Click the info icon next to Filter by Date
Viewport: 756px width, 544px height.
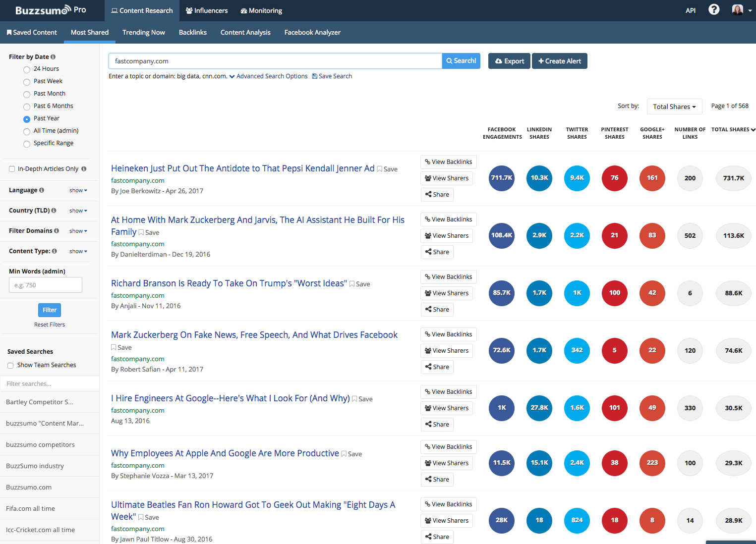coord(53,57)
